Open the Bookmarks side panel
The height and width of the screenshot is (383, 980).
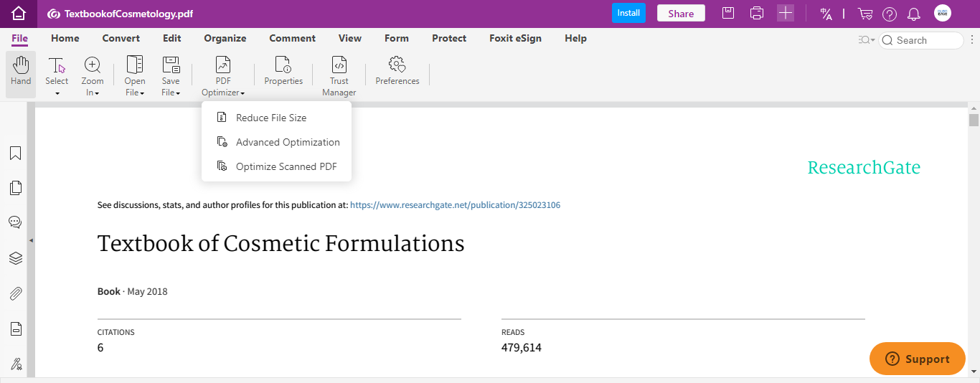[x=15, y=153]
